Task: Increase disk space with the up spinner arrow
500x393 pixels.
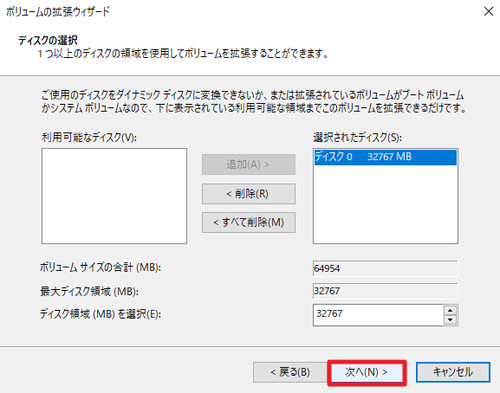Action: tap(450, 310)
